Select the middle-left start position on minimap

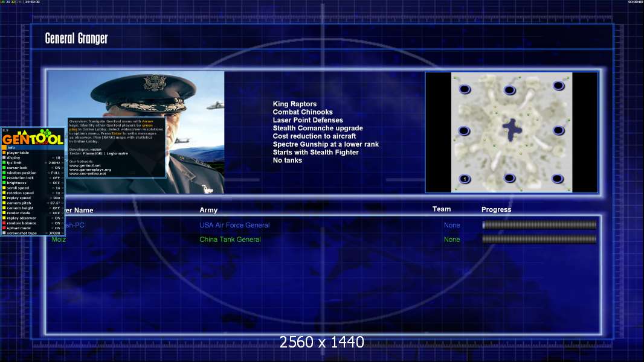coord(464,131)
